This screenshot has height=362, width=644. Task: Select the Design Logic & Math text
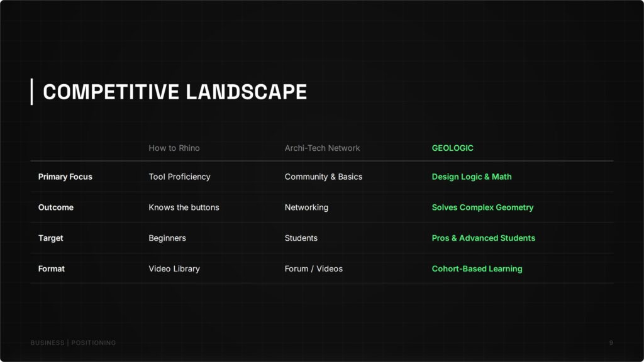click(471, 177)
